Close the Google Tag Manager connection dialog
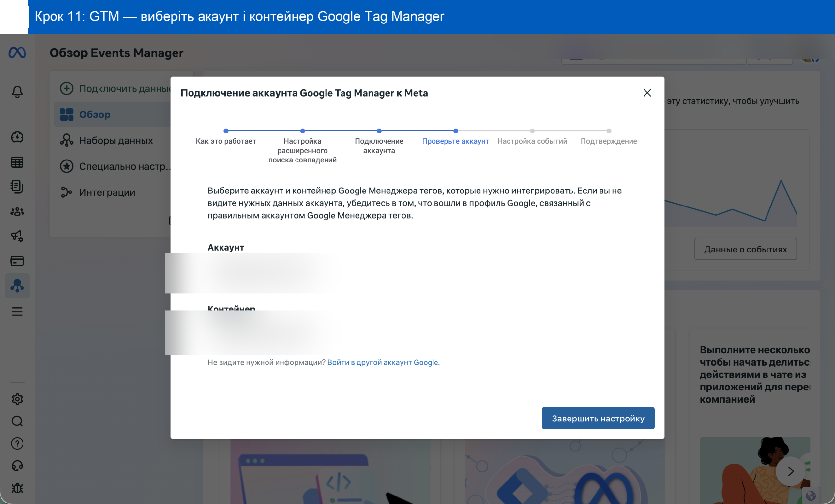Viewport: 835px width, 504px height. coord(647,93)
